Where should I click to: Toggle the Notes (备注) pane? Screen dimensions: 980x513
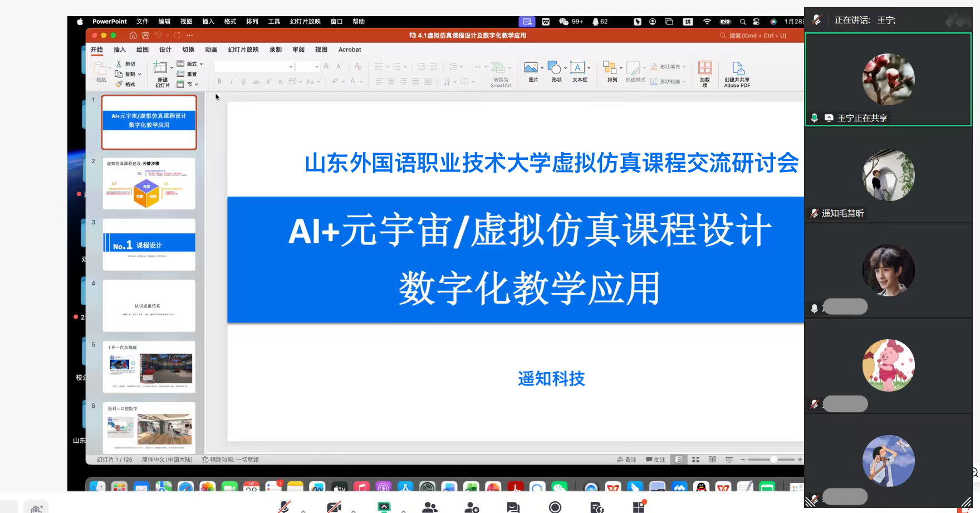626,460
